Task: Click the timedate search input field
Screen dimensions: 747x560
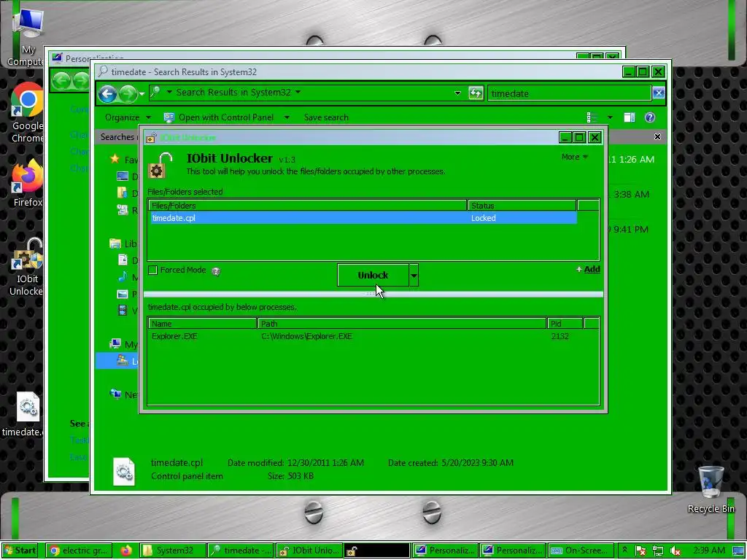Action: coord(569,93)
